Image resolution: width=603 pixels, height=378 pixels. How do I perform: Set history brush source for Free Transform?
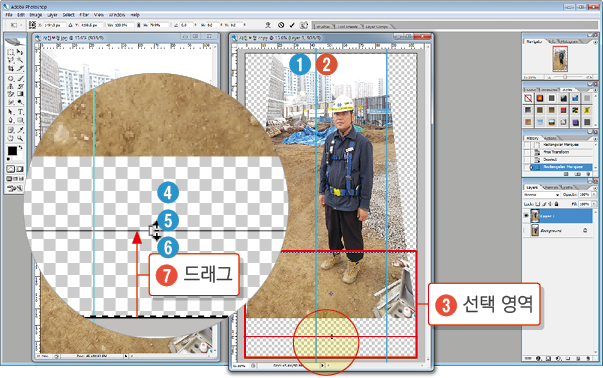pyautogui.click(x=526, y=152)
